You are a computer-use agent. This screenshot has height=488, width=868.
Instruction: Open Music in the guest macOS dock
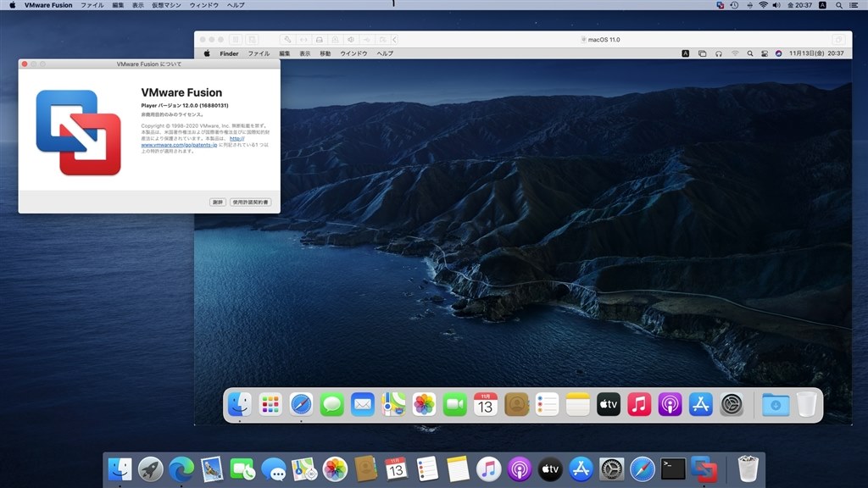coord(639,405)
